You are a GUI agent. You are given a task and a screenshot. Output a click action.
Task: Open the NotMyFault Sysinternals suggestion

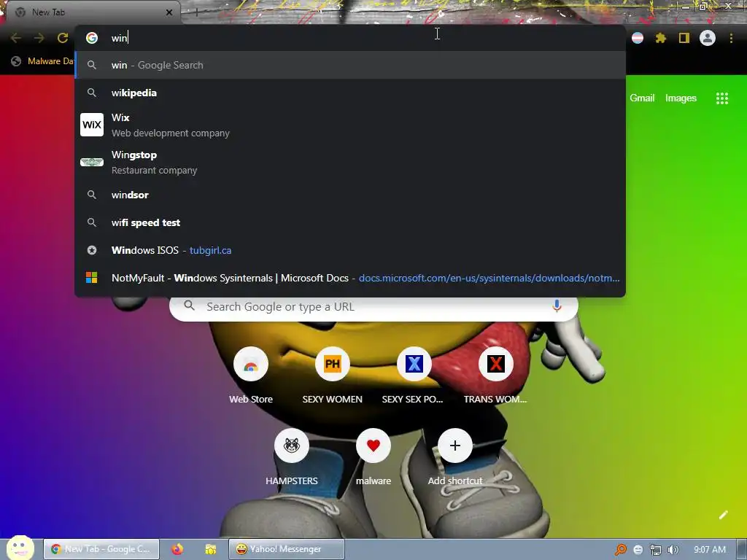click(350, 278)
